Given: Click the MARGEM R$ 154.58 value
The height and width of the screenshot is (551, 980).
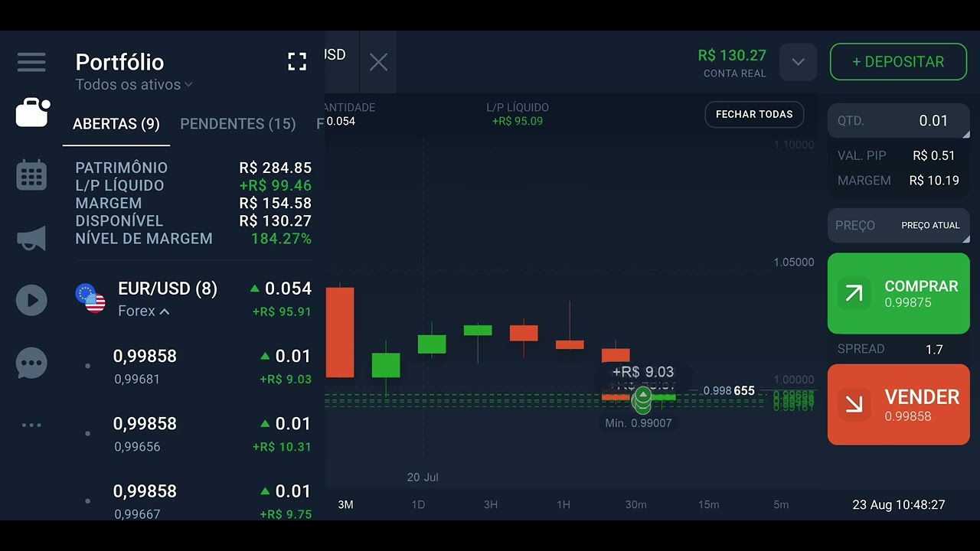Looking at the screenshot, I should coord(275,203).
